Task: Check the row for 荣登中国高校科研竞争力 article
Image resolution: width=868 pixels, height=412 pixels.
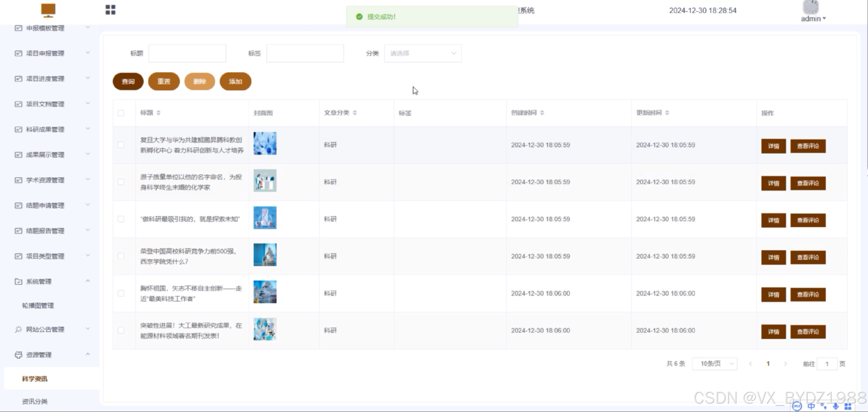Action: 121,256
